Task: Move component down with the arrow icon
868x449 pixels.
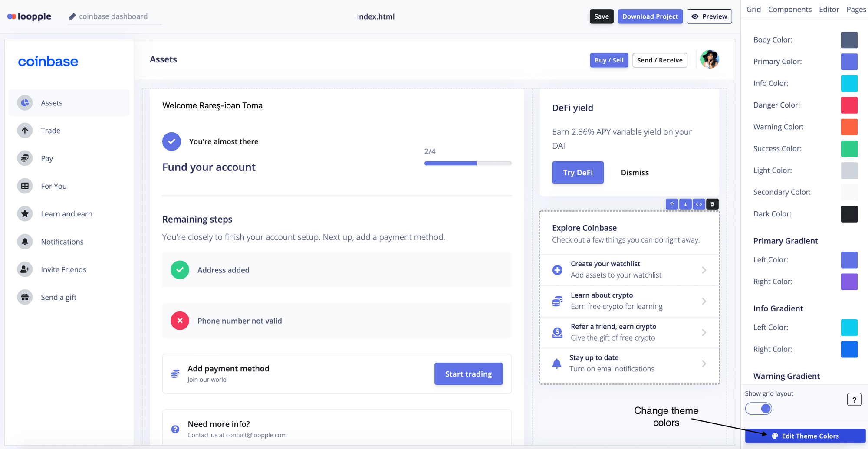Action: click(685, 204)
